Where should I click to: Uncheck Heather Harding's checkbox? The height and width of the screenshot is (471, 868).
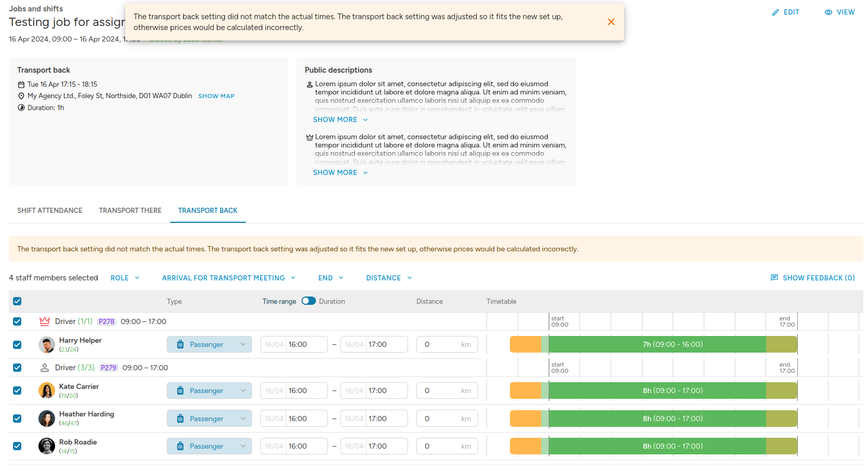pos(17,419)
